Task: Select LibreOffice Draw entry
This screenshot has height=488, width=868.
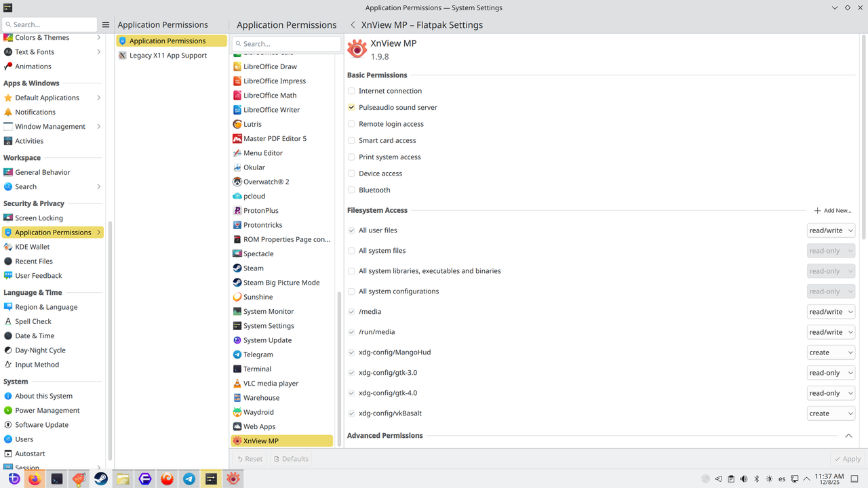Action: [282, 66]
